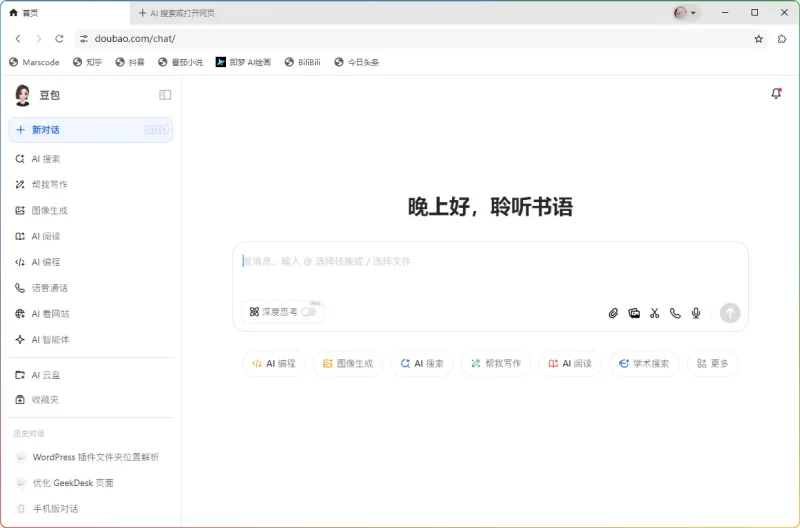Maximize the browser window
This screenshot has height=528, width=800.
point(755,13)
